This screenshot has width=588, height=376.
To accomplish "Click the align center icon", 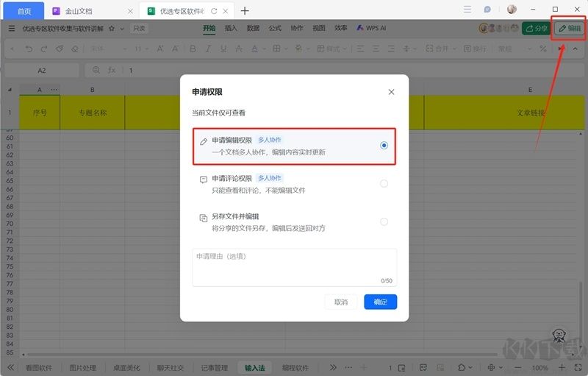I will click(x=376, y=49).
